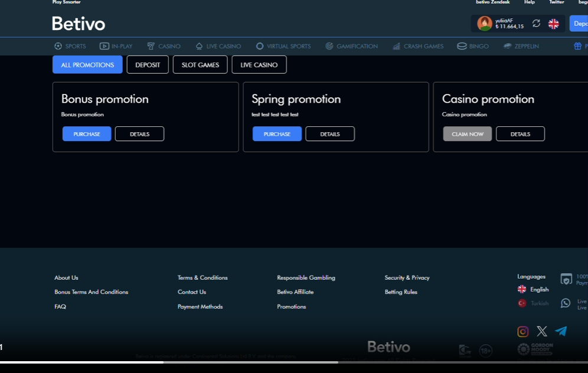Open the X (Twitter) social icon

(542, 332)
